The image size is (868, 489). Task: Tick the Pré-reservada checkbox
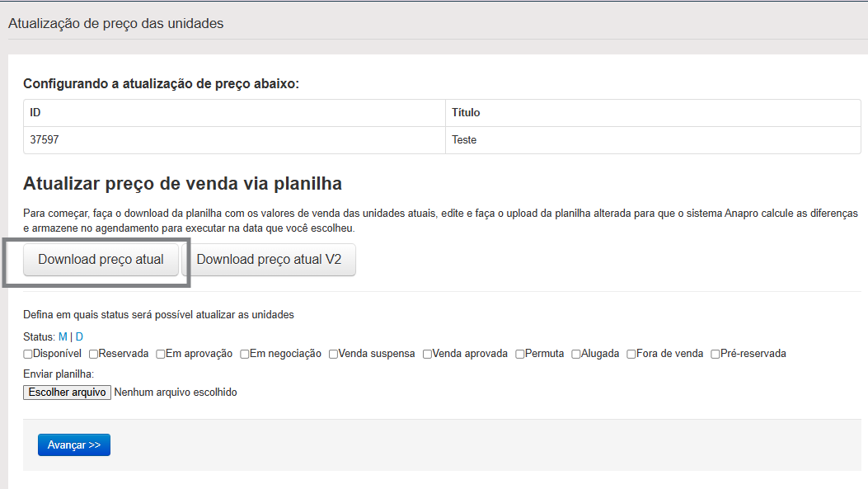coord(716,354)
